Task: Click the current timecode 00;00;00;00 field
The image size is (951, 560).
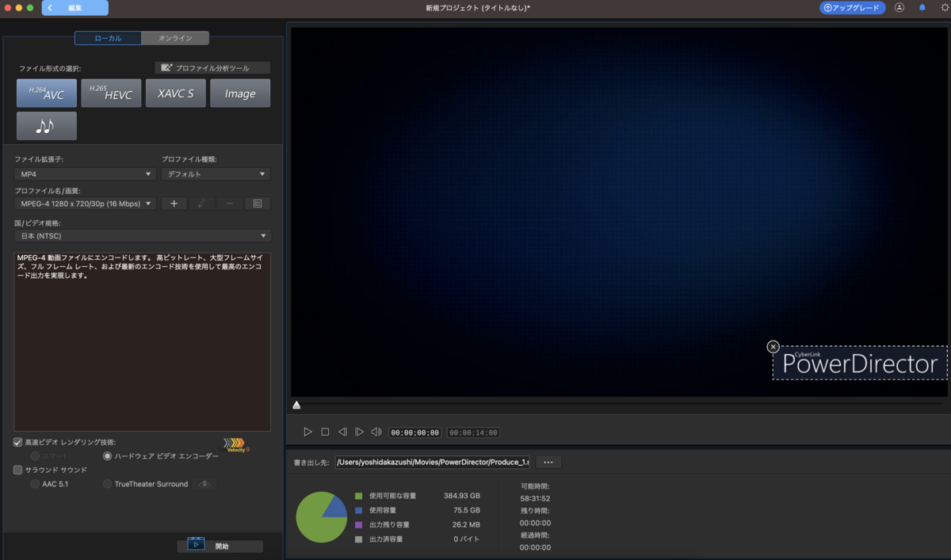Action: click(x=415, y=432)
